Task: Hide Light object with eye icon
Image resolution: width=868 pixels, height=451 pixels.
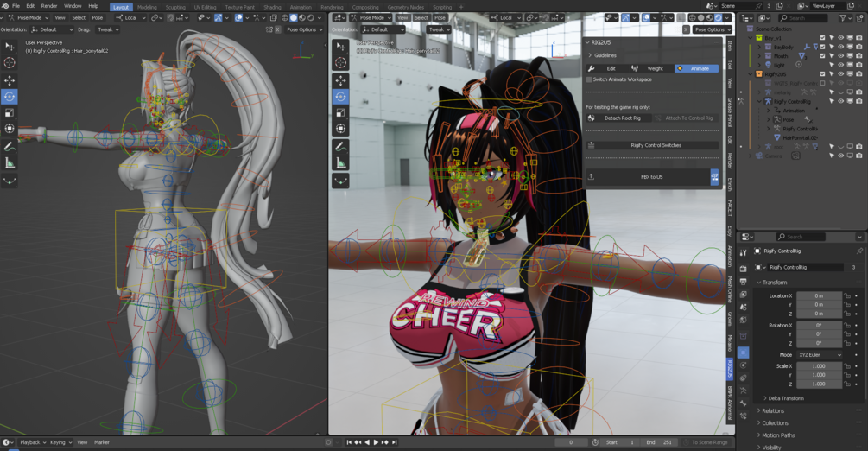Action: pyautogui.click(x=841, y=65)
